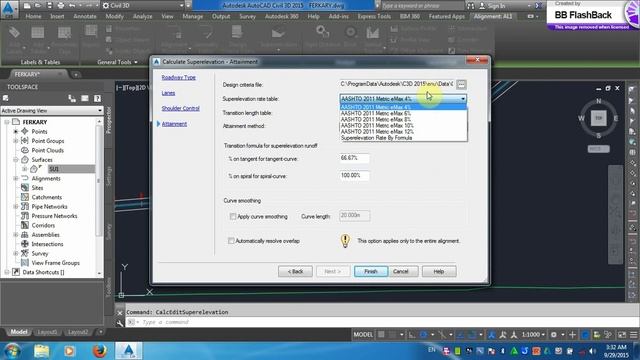Open Help for the superelevation wizard
640x360 pixels.
click(439, 271)
